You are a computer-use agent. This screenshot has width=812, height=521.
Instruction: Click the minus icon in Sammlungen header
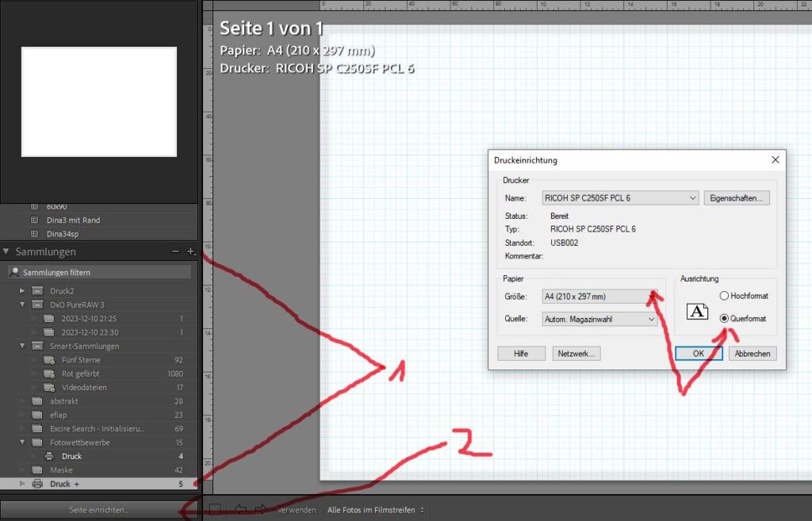pos(175,251)
